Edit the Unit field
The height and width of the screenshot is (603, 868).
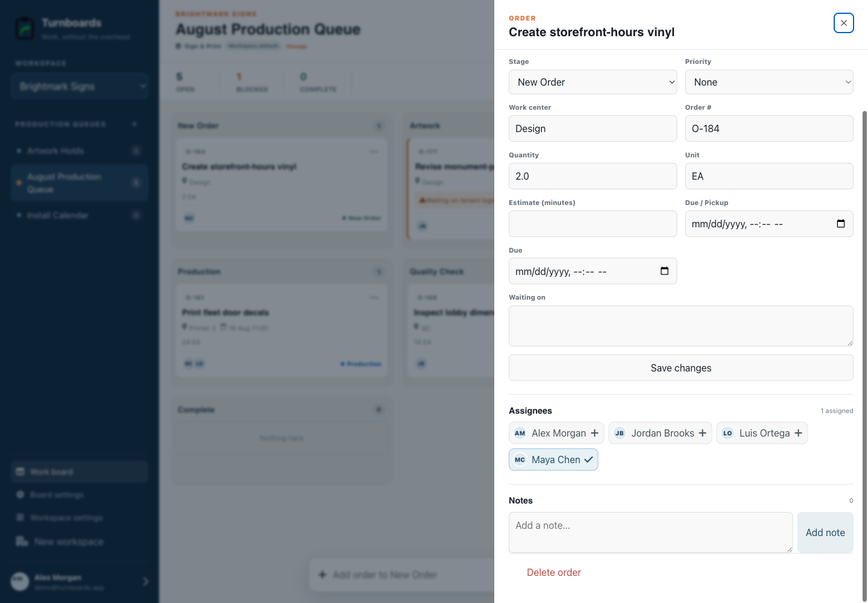(769, 176)
